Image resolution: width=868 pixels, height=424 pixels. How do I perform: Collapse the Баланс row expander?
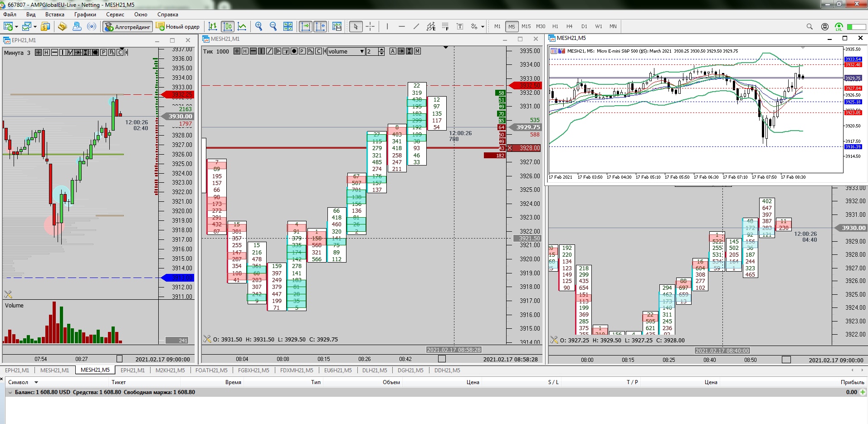(x=10, y=392)
